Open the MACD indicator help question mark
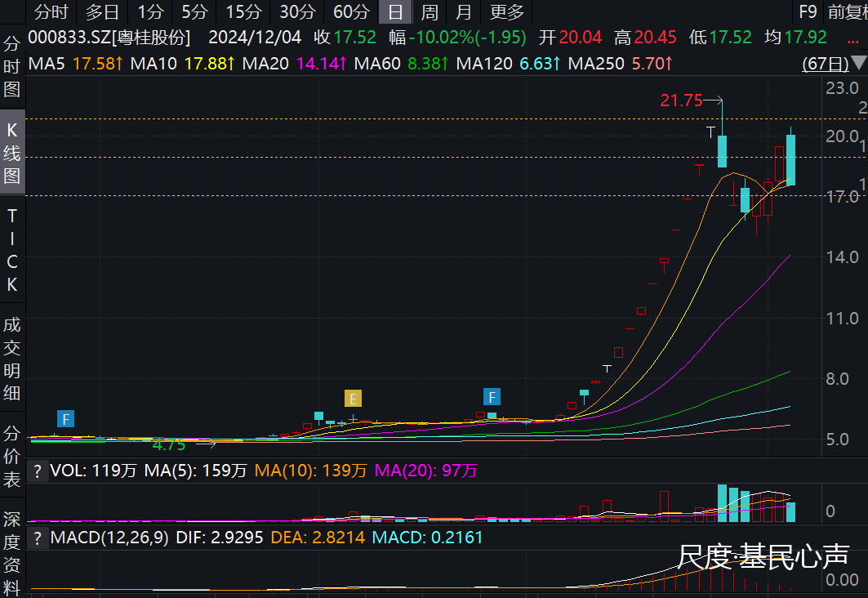The image size is (868, 598). pyautogui.click(x=37, y=538)
